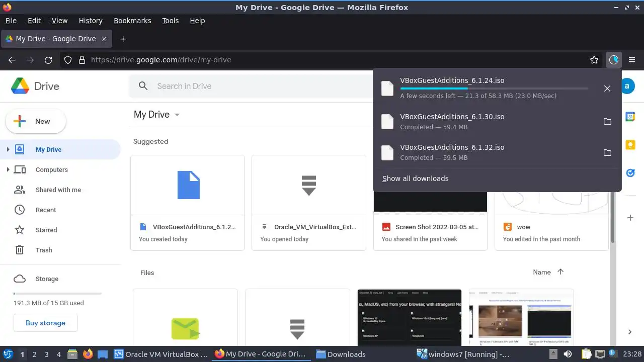Open the desktop start menu icon

(8, 354)
